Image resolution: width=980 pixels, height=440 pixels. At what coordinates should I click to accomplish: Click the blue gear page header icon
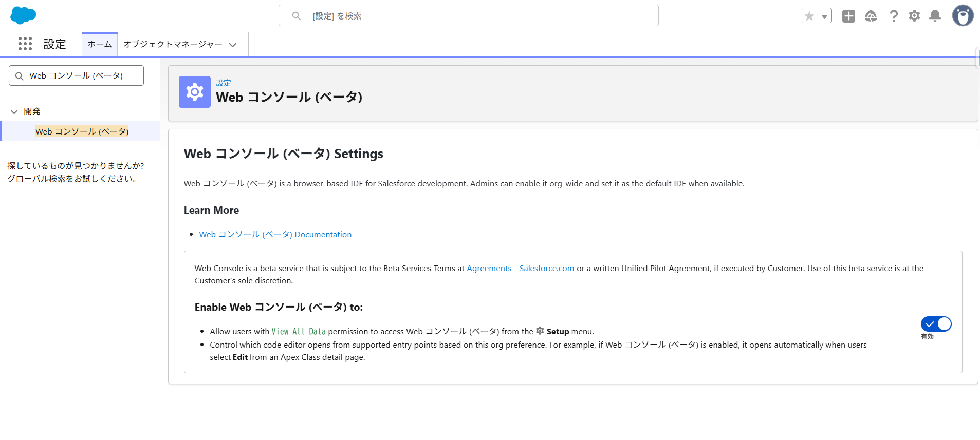(x=195, y=92)
